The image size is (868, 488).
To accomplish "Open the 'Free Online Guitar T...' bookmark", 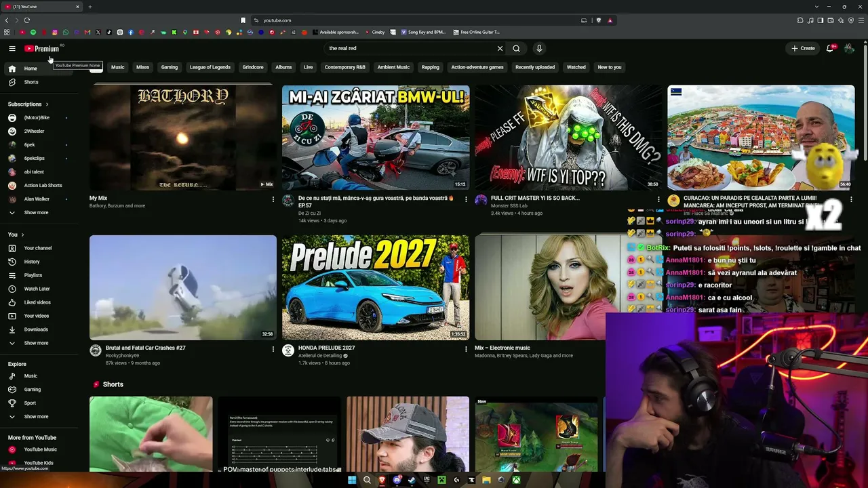I will (476, 32).
